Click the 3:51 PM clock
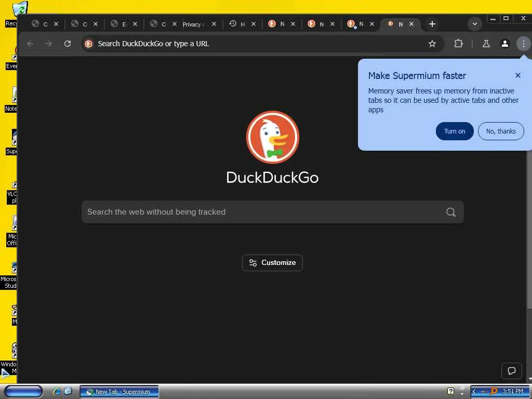 tap(513, 392)
